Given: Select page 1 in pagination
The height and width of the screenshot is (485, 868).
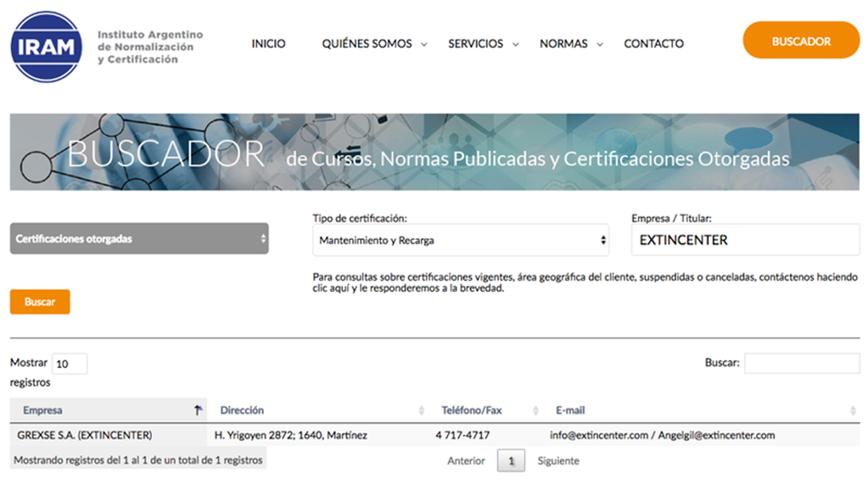Looking at the screenshot, I should click(x=511, y=461).
